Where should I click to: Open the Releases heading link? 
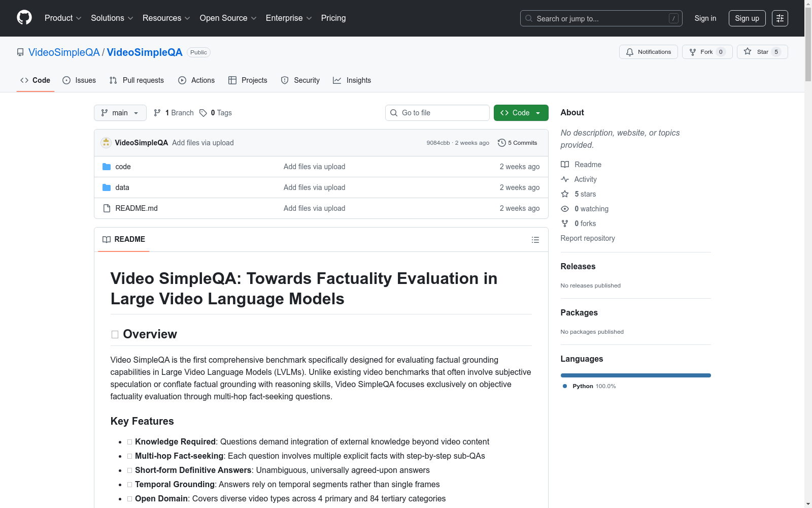(x=578, y=266)
